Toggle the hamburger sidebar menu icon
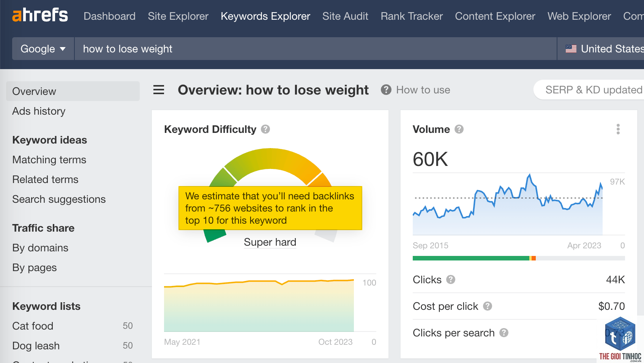This screenshot has width=644, height=363. (x=159, y=90)
